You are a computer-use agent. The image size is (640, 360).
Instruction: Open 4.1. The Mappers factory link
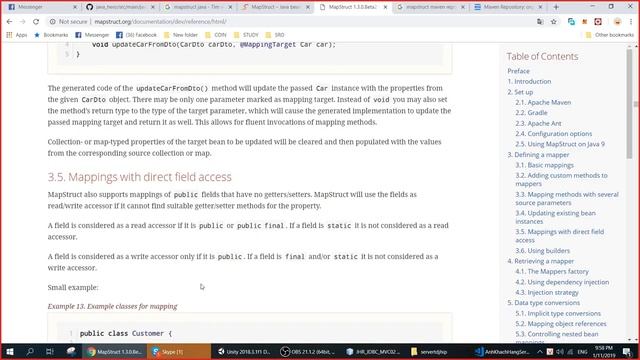pos(552,271)
